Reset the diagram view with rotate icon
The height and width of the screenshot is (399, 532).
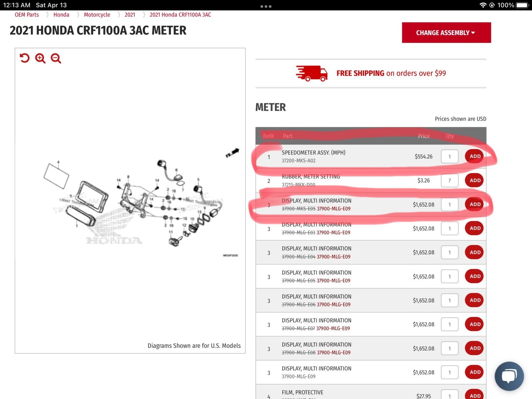[x=25, y=58]
